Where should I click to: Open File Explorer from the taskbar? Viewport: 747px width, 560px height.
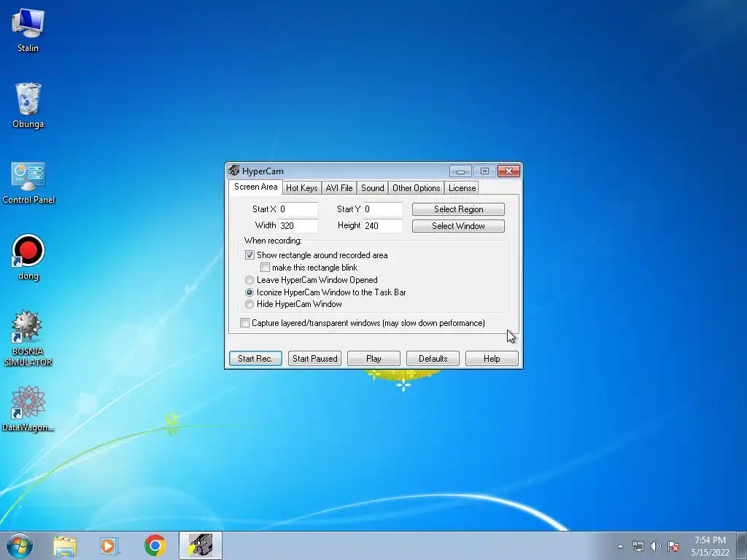[65, 546]
